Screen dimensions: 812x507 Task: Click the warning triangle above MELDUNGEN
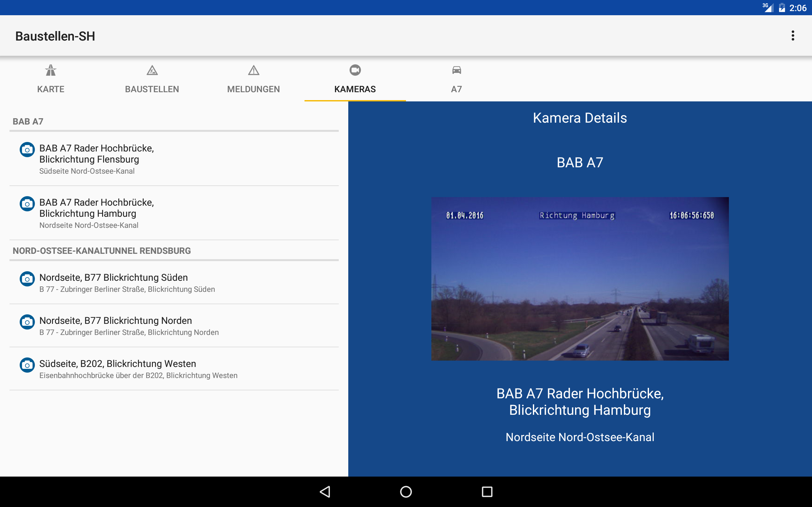[253, 70]
